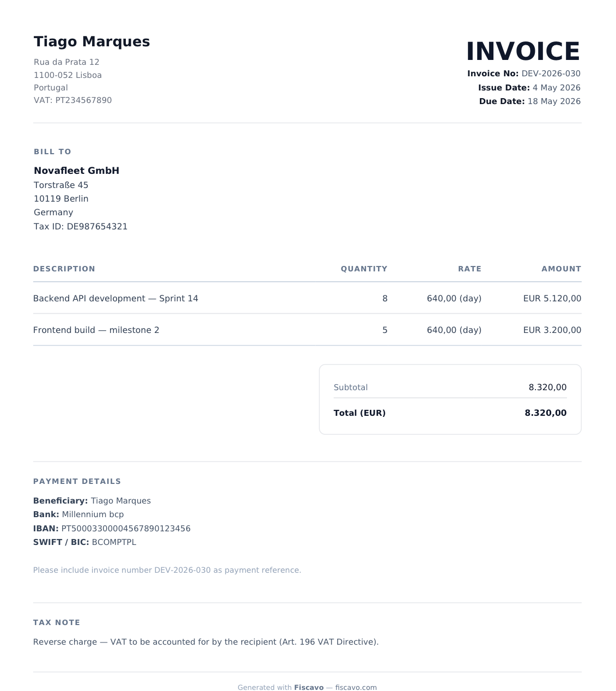Select the Backend API development — Sprint 14 row
The height and width of the screenshot is (691, 616).
tap(307, 298)
